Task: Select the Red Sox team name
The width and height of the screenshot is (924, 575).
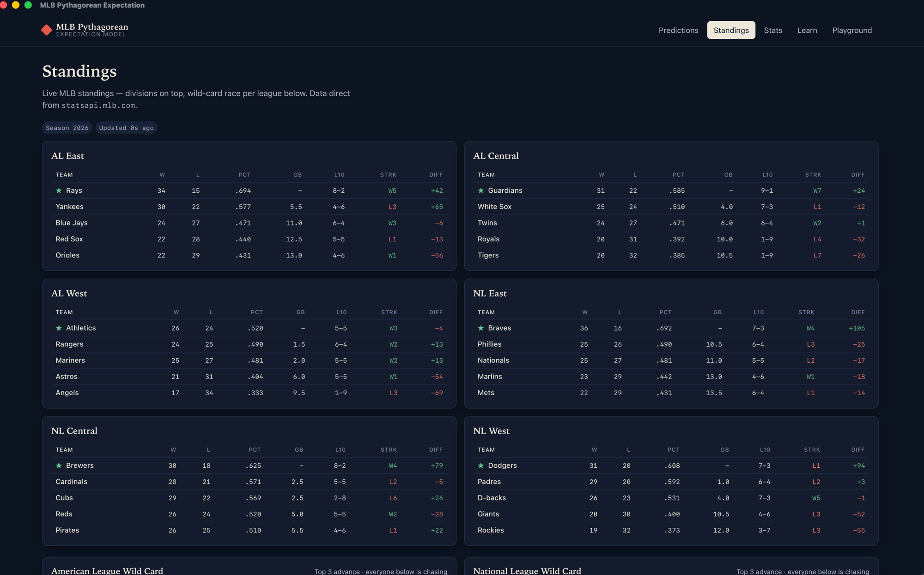Action: pos(69,239)
